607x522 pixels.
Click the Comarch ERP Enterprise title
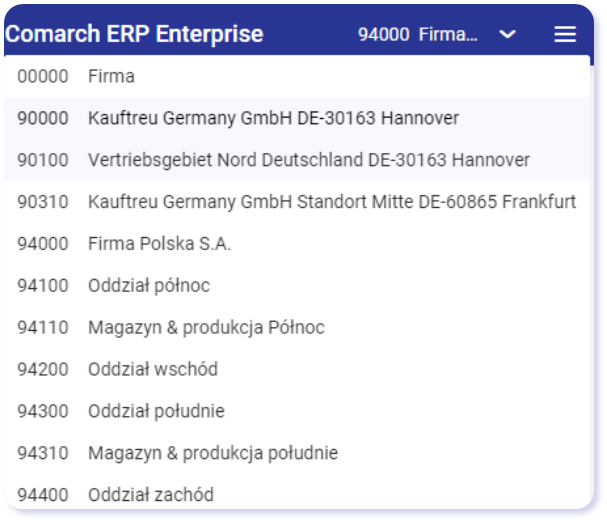click(x=134, y=34)
